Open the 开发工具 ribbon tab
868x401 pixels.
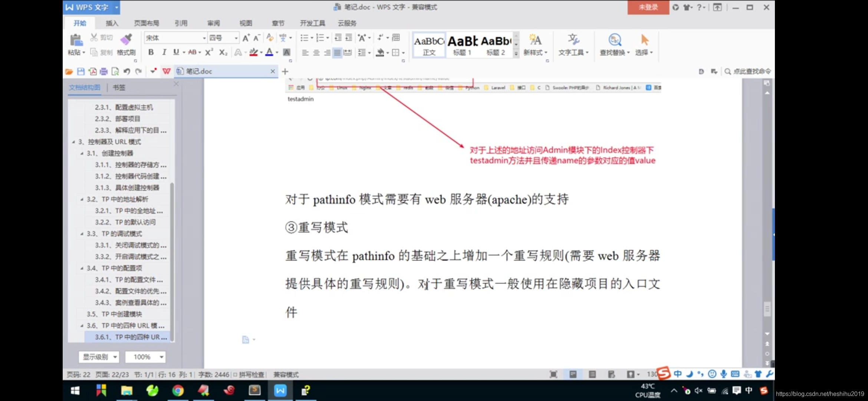pos(312,23)
